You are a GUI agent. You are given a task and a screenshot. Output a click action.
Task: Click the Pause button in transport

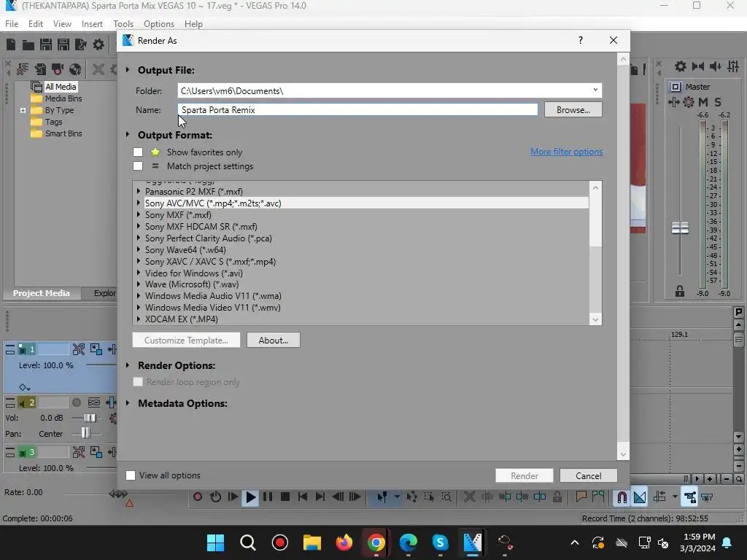tap(268, 497)
